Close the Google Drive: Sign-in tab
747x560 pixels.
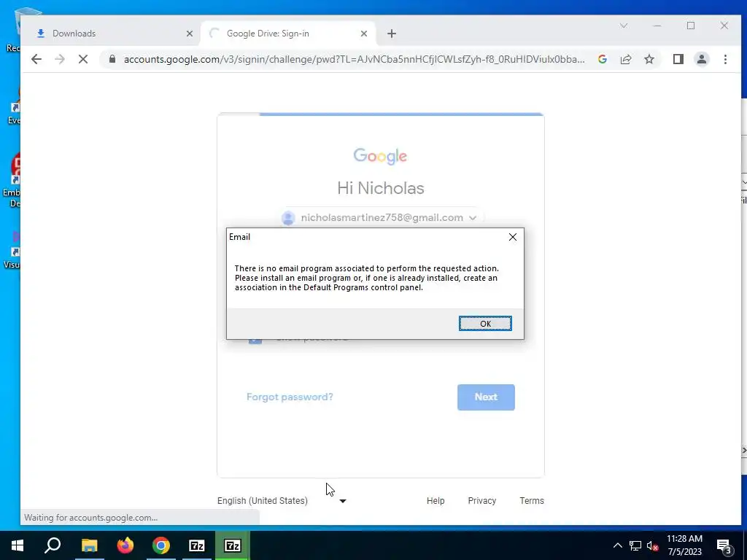coord(364,34)
